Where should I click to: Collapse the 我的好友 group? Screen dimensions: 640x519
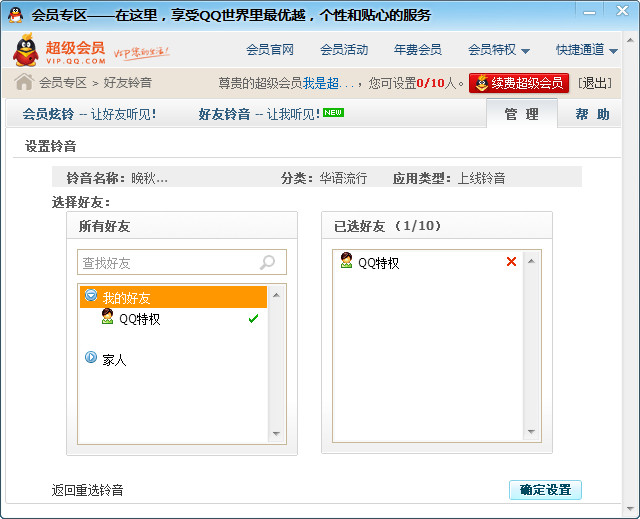91,295
